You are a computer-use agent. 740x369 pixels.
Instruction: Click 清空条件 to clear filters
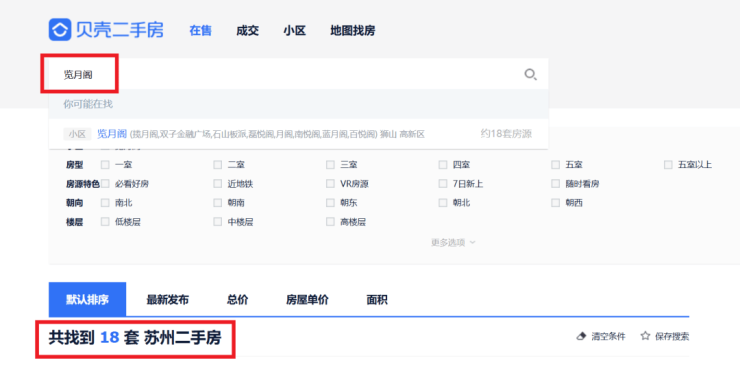tap(608, 336)
